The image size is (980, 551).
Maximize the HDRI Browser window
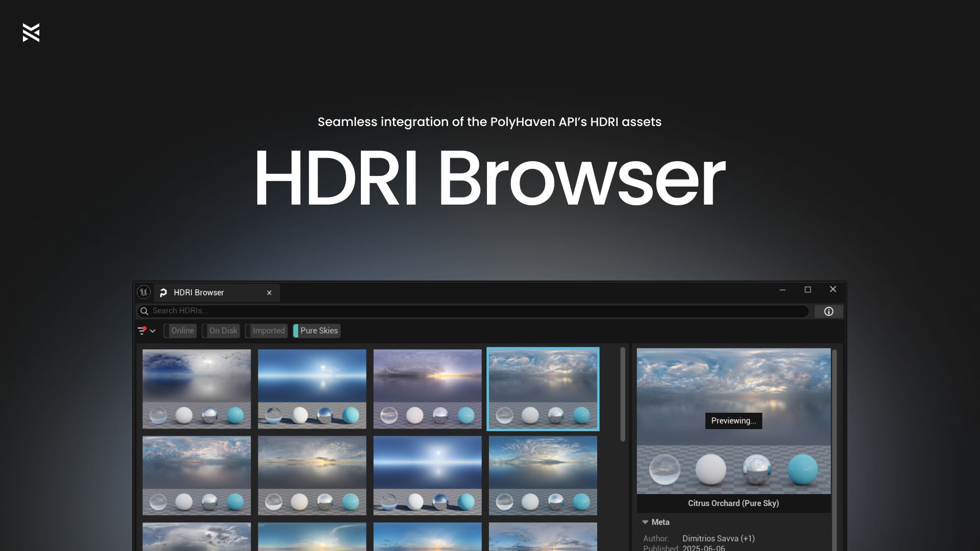[807, 290]
